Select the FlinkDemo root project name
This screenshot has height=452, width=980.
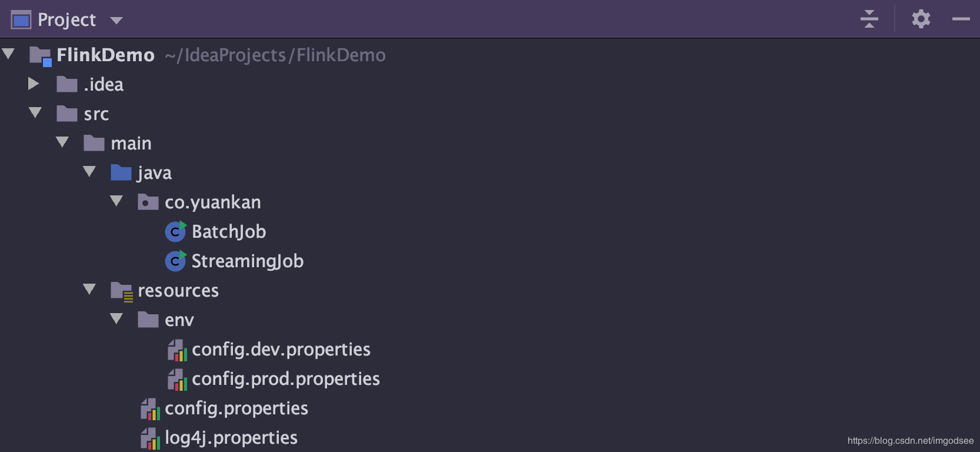[x=105, y=55]
